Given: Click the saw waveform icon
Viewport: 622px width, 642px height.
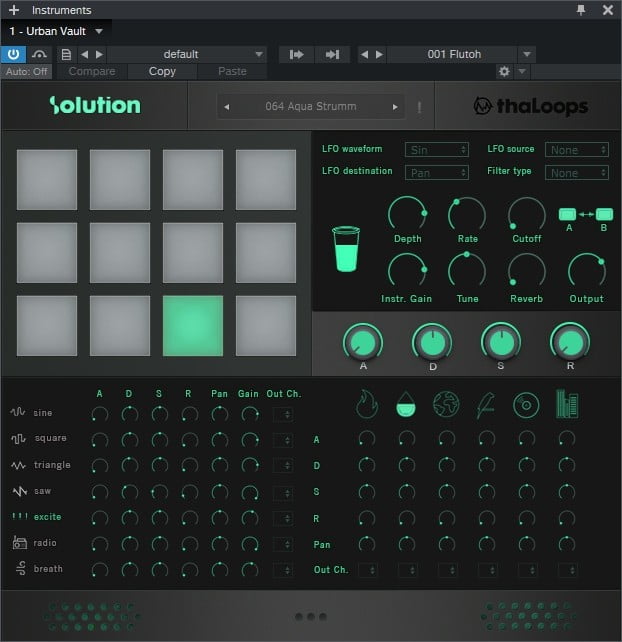Looking at the screenshot, I should (x=19, y=491).
